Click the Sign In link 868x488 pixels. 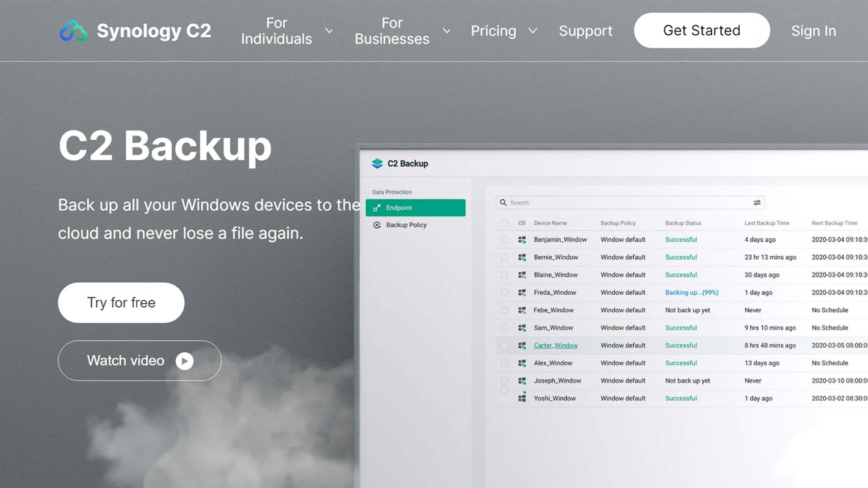(814, 31)
